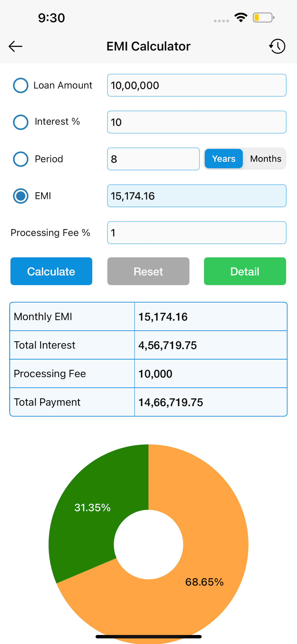
Task: Tap the Monthly EMI value 15,174.16 in table
Action: [x=163, y=317]
